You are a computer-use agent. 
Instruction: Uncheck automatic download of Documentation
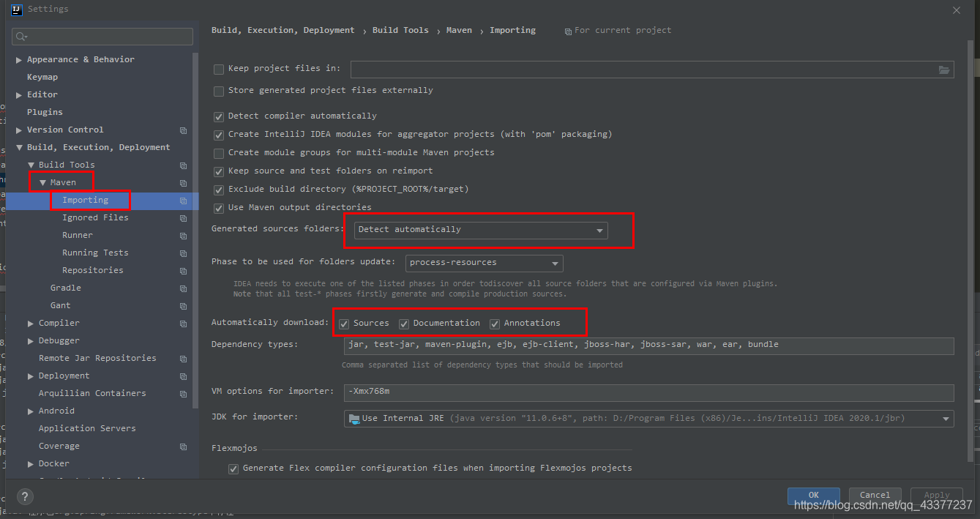[x=404, y=324]
